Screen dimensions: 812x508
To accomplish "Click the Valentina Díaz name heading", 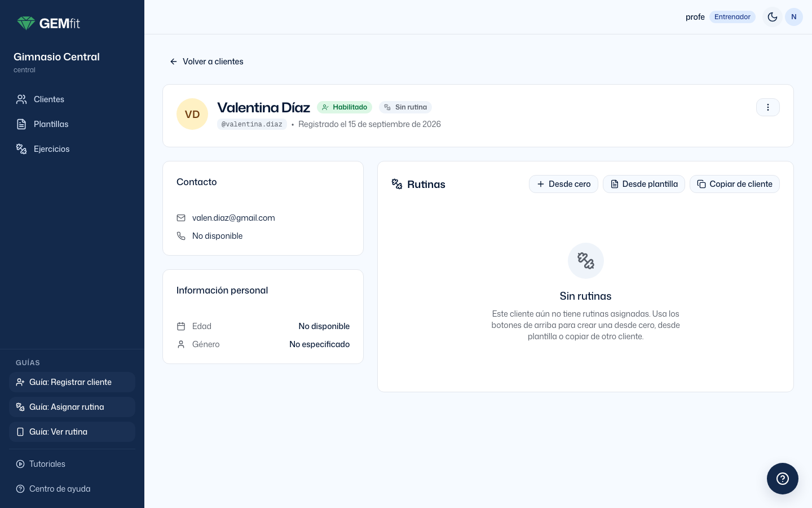I will [x=263, y=107].
